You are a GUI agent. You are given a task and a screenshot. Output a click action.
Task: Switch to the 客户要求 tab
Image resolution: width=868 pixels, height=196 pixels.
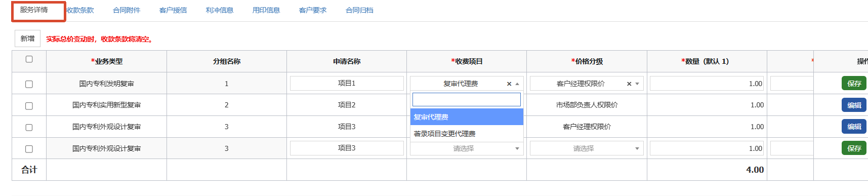pos(313,10)
